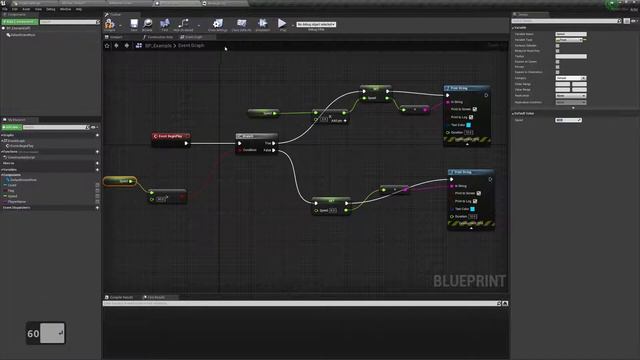Open Class Settings from the toolbar

point(218,24)
